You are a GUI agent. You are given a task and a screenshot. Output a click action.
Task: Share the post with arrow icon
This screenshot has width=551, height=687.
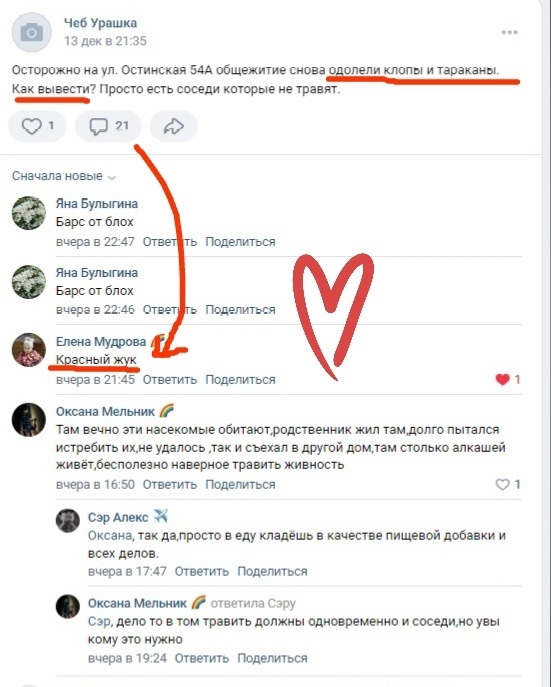173,126
